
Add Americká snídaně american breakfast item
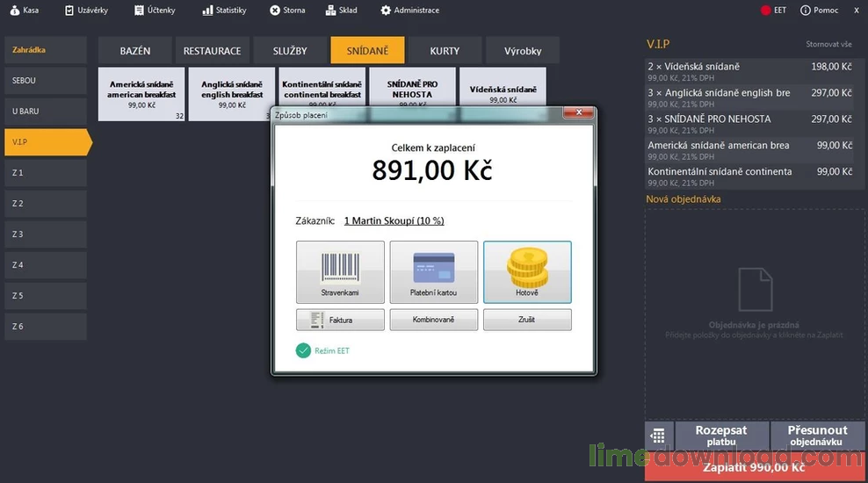[141, 94]
